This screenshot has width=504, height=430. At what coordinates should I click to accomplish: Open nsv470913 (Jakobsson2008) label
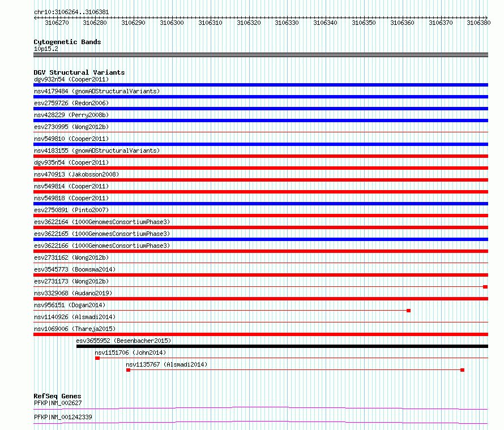point(76,174)
